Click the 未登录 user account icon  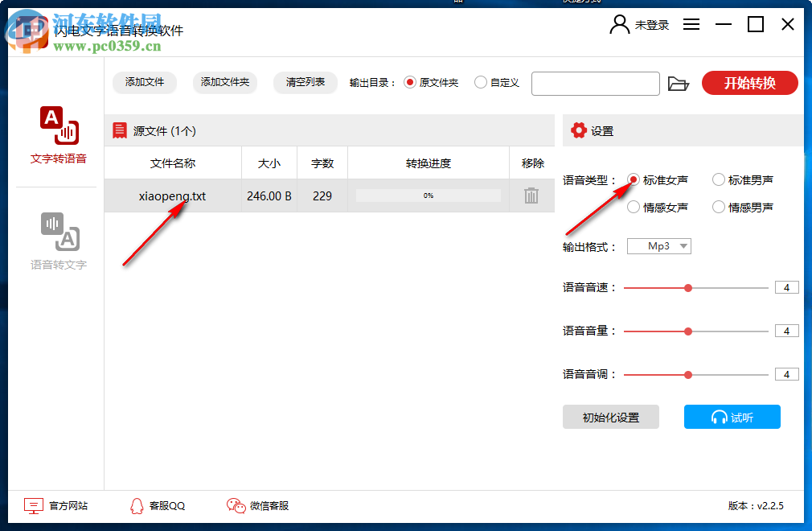pos(619,24)
